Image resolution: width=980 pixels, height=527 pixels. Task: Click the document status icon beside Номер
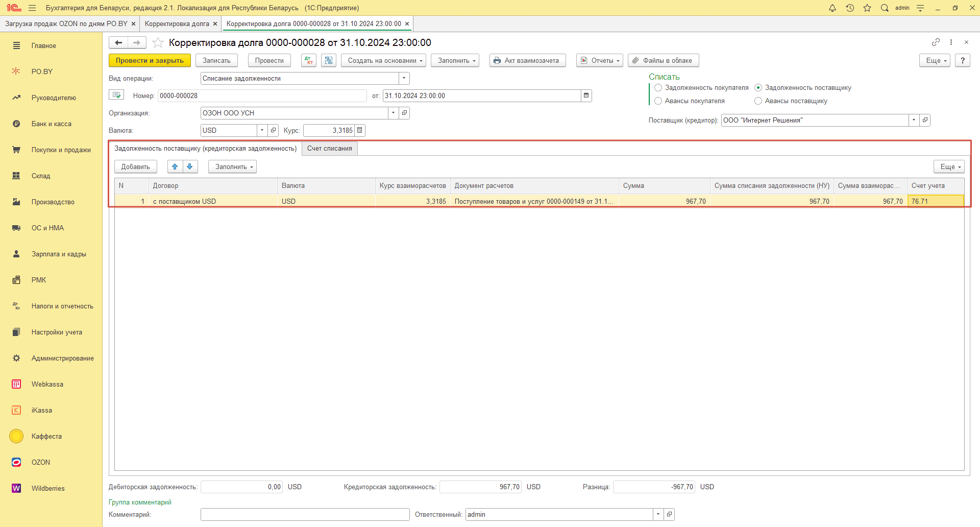[x=116, y=95]
